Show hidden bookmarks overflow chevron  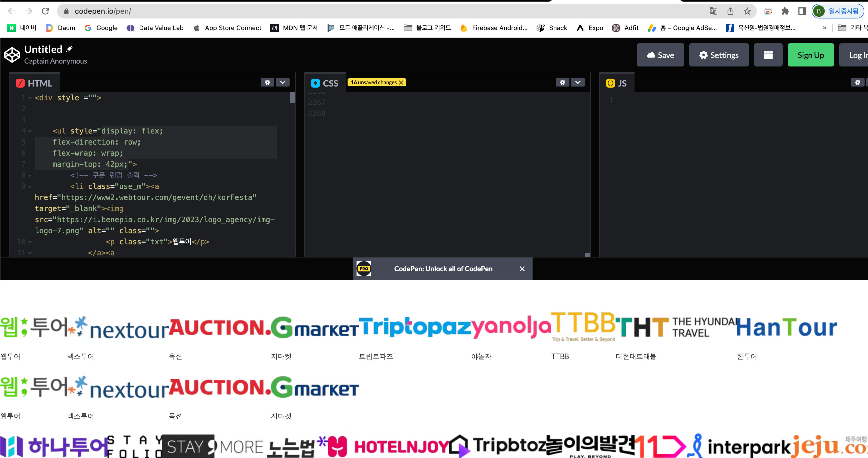click(x=825, y=28)
